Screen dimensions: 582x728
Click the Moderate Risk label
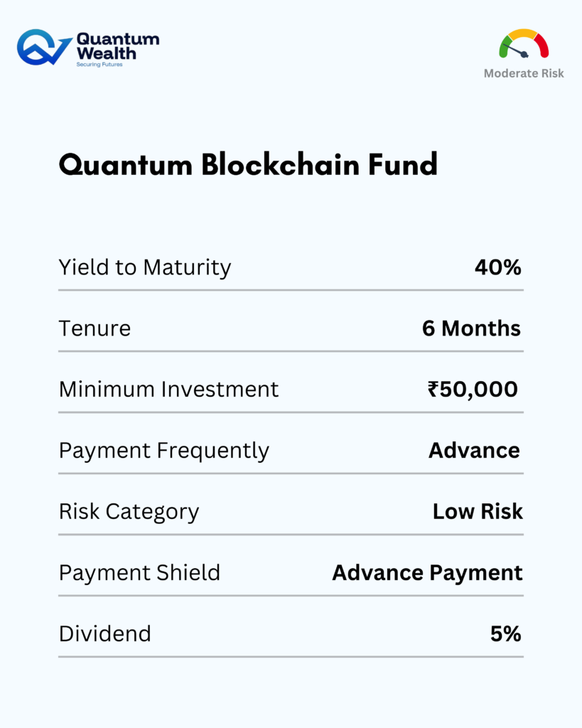coord(524,73)
